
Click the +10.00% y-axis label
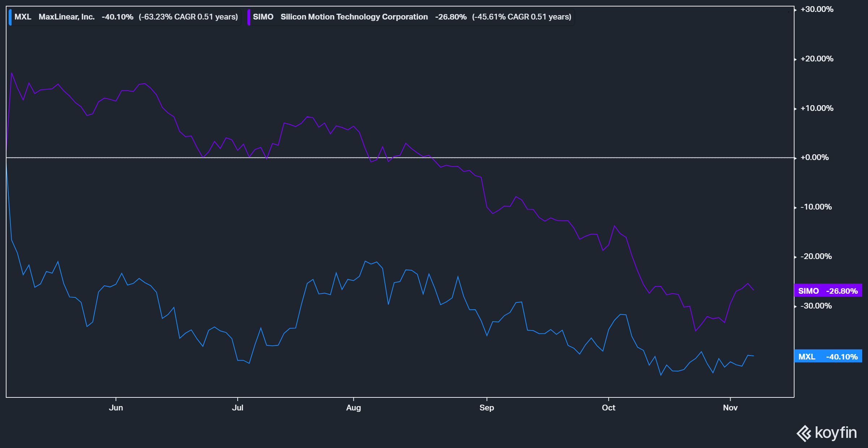coord(817,108)
